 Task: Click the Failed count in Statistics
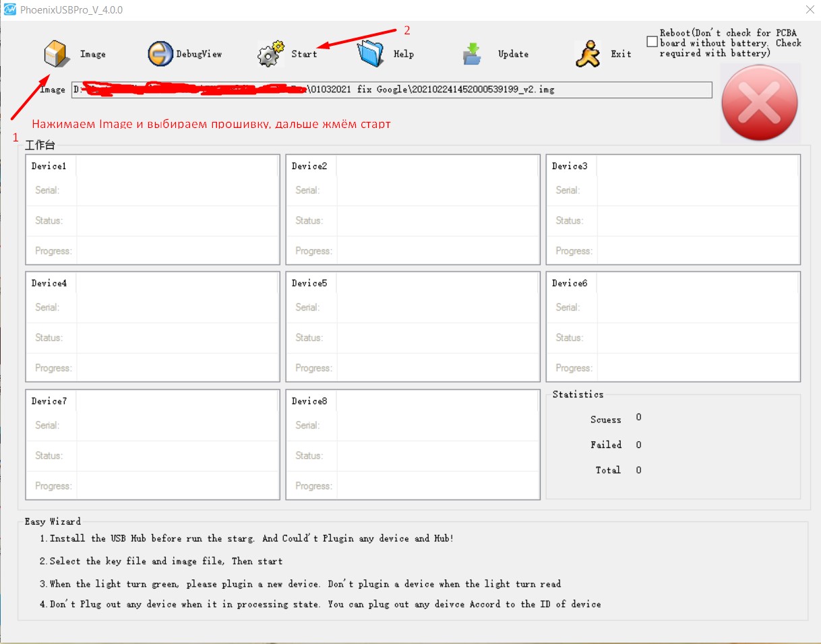[638, 445]
